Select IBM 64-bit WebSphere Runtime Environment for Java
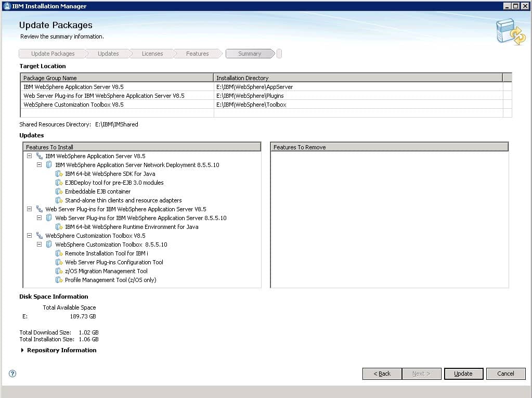 coord(132,227)
